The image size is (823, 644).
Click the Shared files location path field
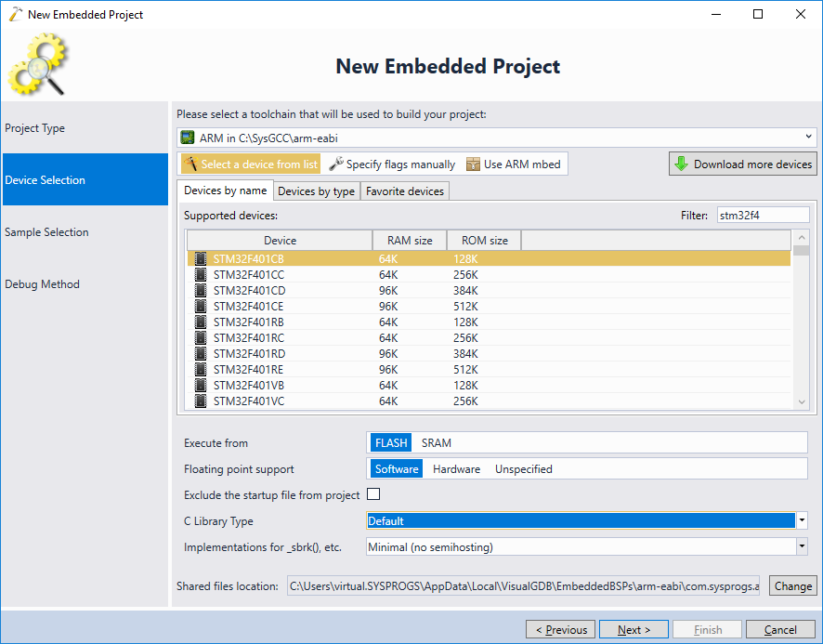(523, 585)
